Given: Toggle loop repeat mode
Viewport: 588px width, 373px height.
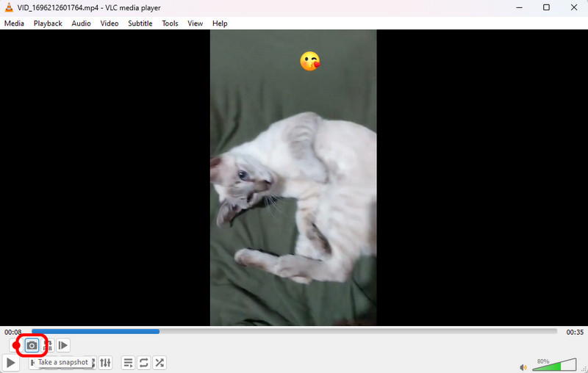Looking at the screenshot, I should tap(143, 363).
